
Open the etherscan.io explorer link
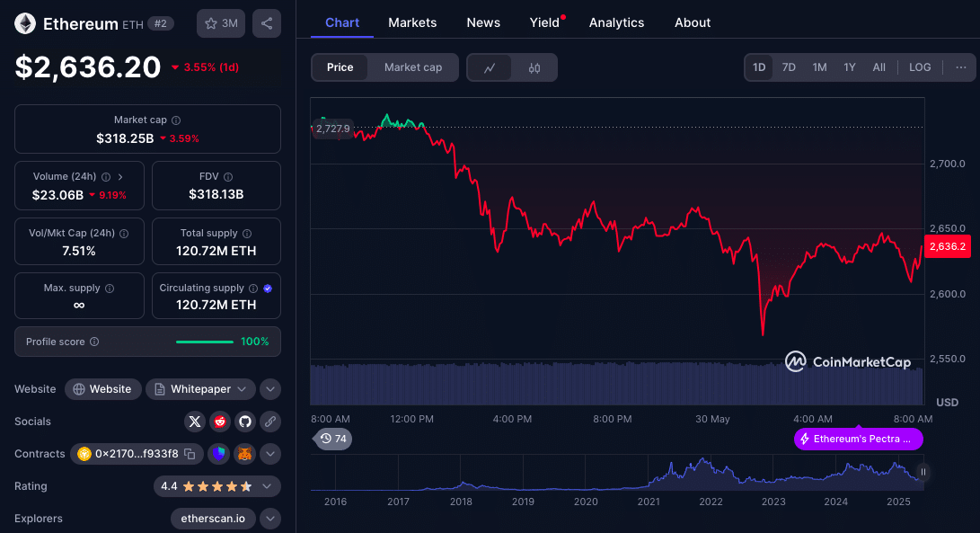pos(213,519)
